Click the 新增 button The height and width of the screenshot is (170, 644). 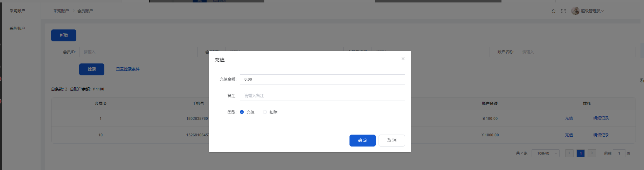pos(64,35)
